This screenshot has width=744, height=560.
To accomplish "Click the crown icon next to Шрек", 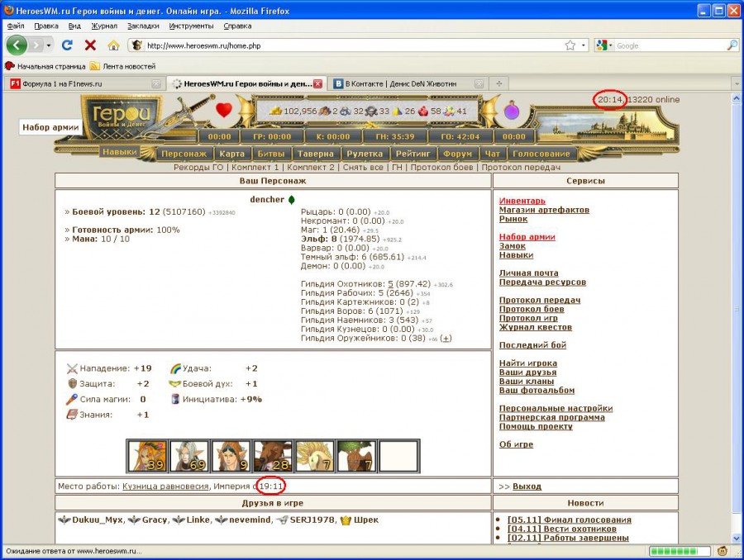I will click(x=346, y=520).
